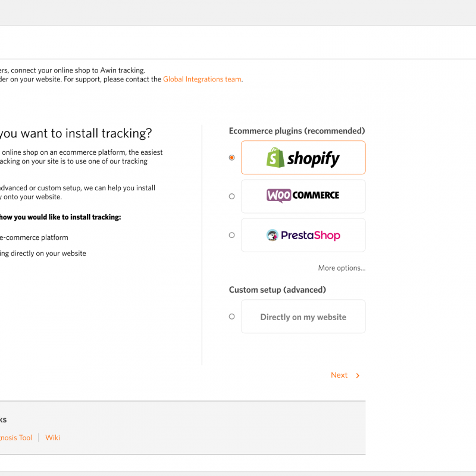476x476 pixels.
Task: Open the Diagnosis Tool link
Action: click(16, 437)
